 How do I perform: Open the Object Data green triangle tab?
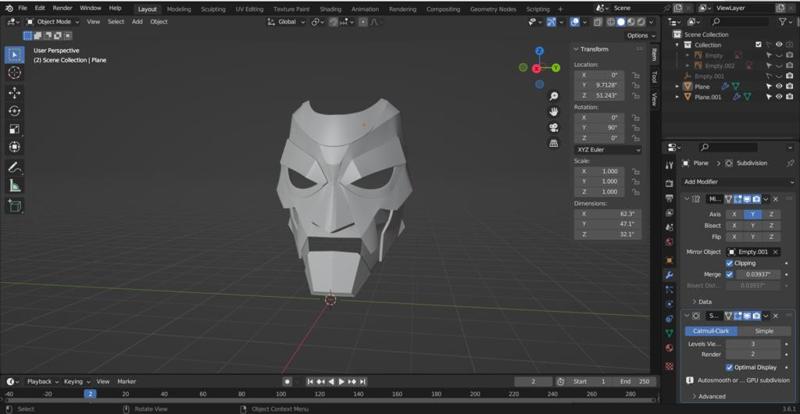point(669,333)
